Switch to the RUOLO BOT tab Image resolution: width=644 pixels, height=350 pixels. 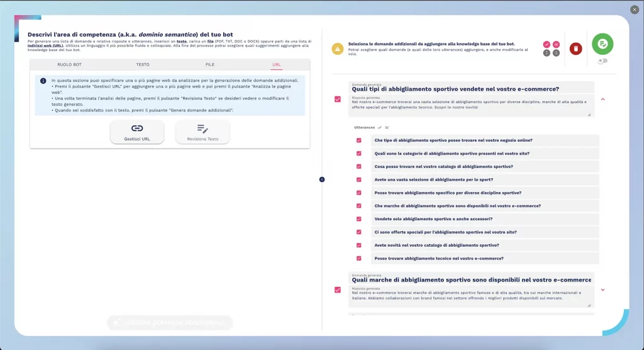[x=69, y=65]
